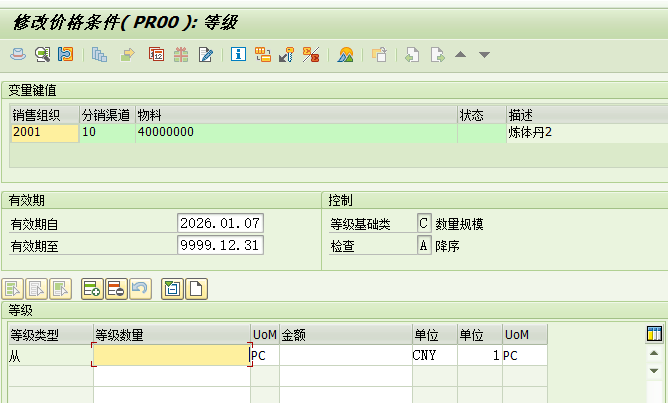This screenshot has width=668, height=403.
Task: Click the information (i) toolbar icon
Action: (x=238, y=54)
